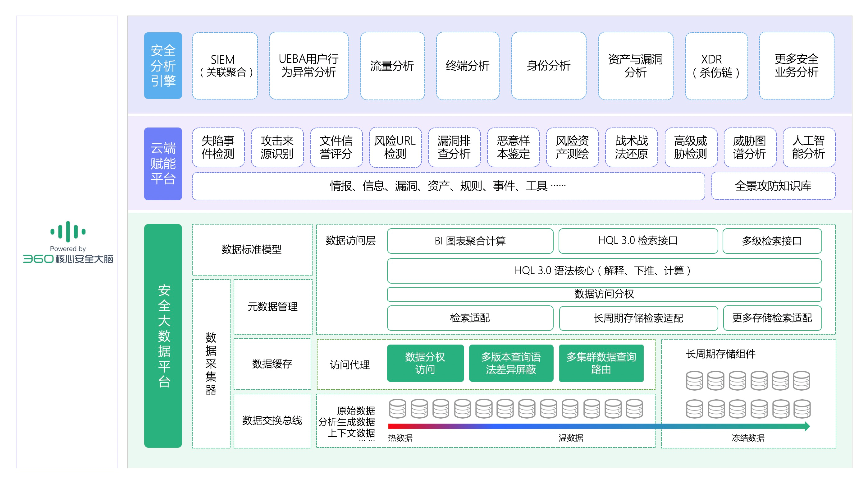Viewport: 868px width, 487px height.
Task: Click the UEBA用户行为异常分析 box
Action: 308,65
